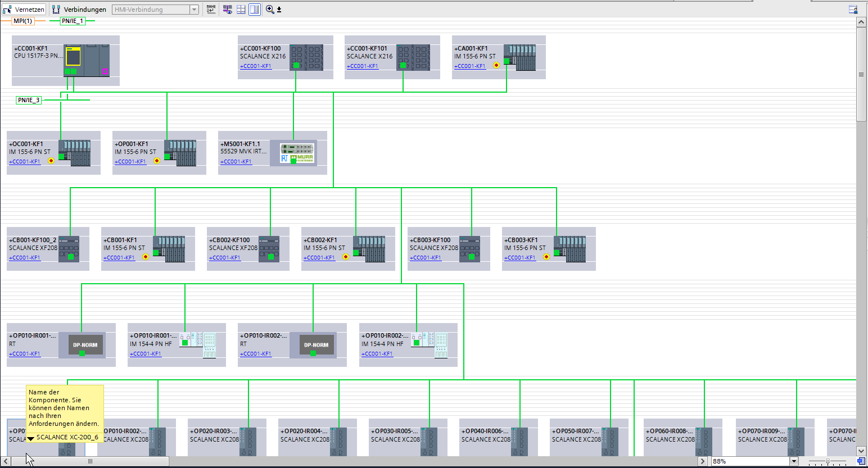Select the +CB001-KF1 IM 155-6 module image
868x468 pixels.
tap(169, 249)
